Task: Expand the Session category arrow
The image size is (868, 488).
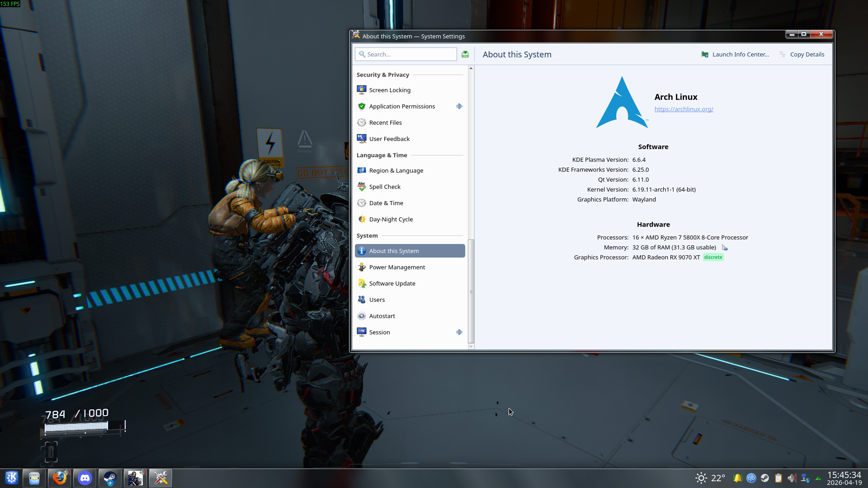Action: pos(459,332)
